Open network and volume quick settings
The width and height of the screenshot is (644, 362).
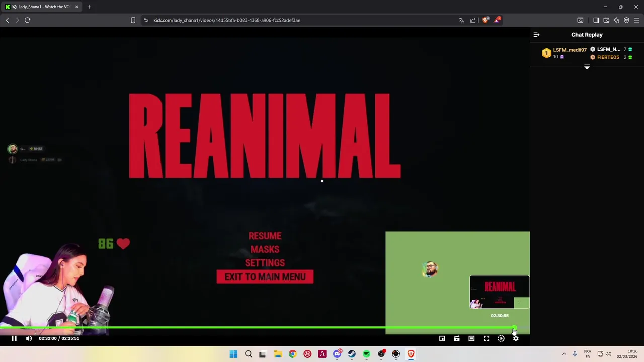point(604,354)
